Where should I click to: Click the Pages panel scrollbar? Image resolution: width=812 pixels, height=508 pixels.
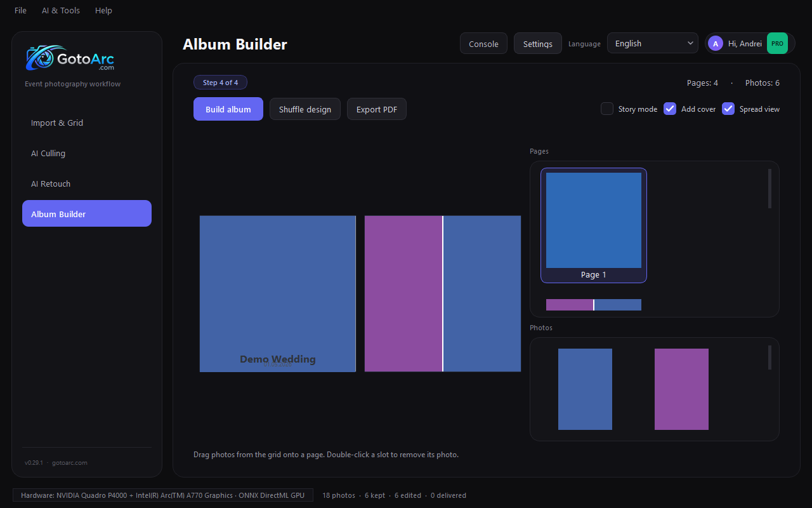point(769,189)
